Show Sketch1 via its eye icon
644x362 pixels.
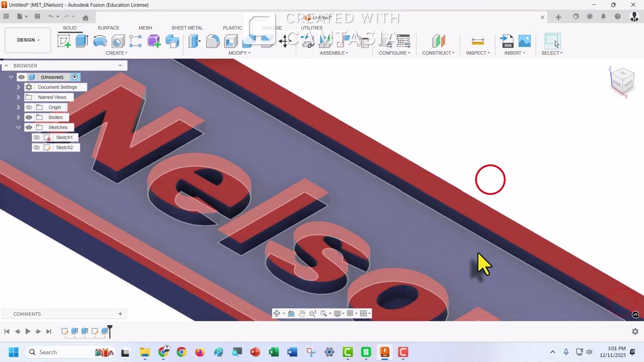pos(36,137)
